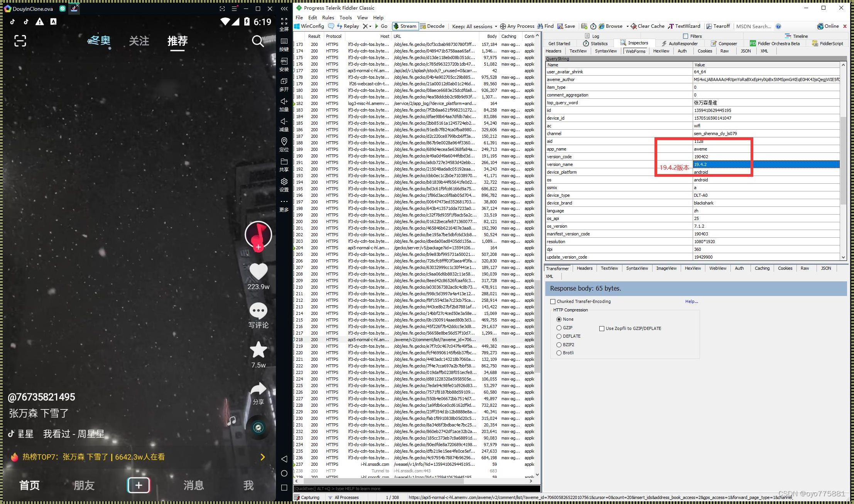Open the All Processes filter in status bar

tap(343, 497)
